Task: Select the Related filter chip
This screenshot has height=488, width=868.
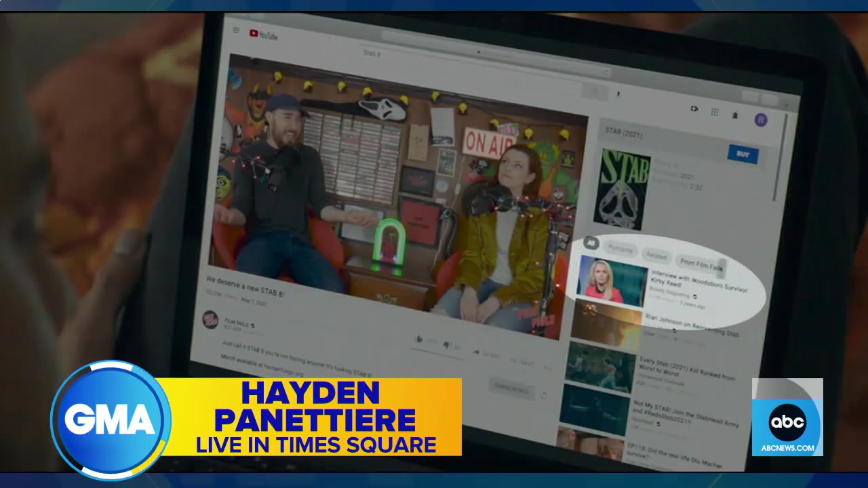Action: point(656,256)
